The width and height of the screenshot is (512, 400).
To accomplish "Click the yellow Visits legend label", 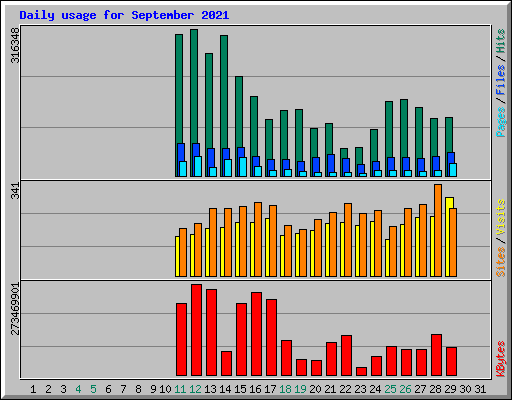I will click(501, 218).
